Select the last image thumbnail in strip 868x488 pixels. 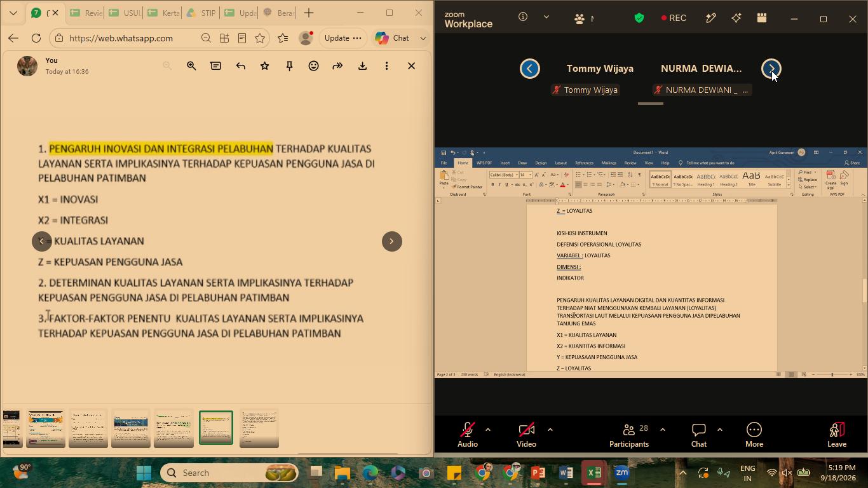(x=259, y=428)
